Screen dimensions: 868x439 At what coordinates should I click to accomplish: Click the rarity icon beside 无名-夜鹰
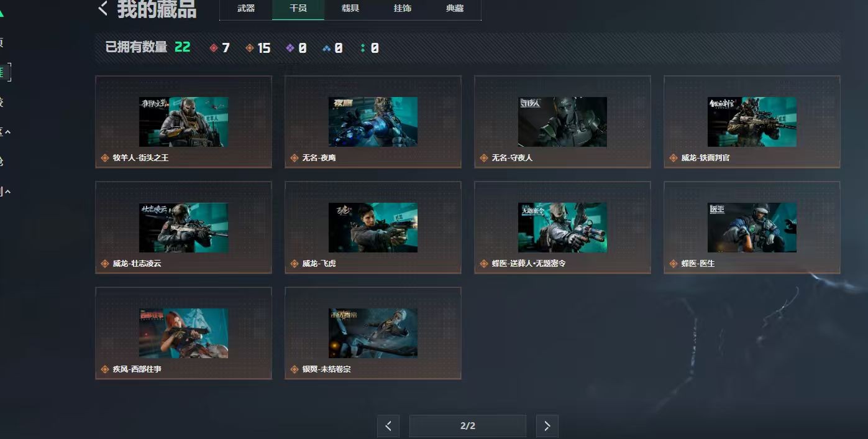295,158
